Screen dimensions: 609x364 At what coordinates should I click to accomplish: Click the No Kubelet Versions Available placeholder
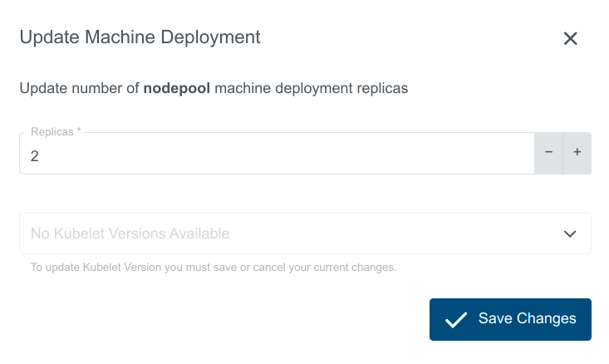(130, 234)
